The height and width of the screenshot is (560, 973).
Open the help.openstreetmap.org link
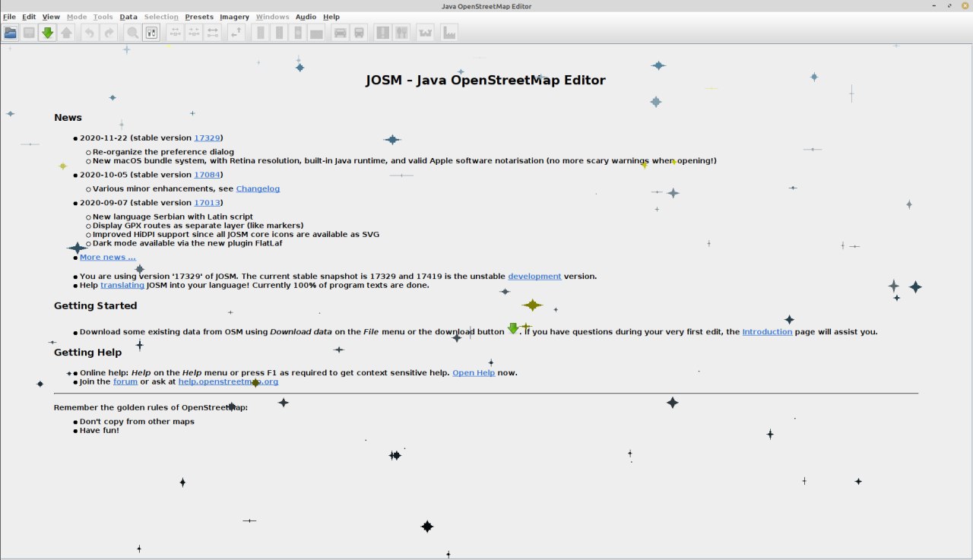pyautogui.click(x=228, y=381)
